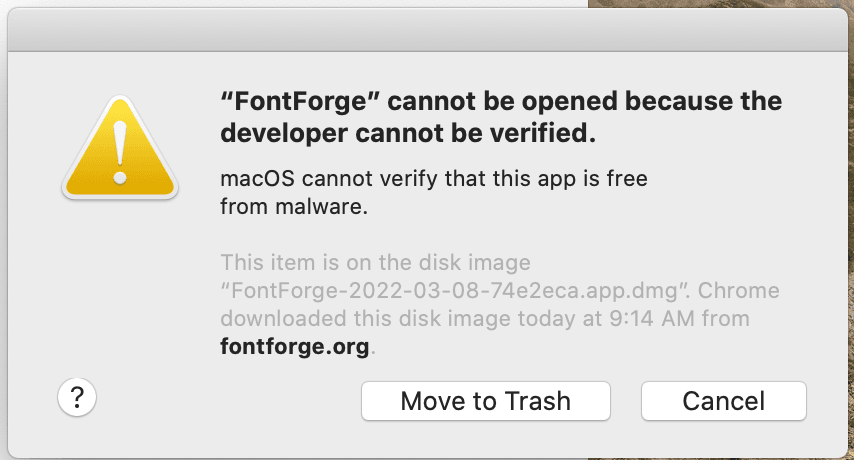The height and width of the screenshot is (460, 854).
Task: Click the FontForge-2022-03-08-74e2eca.app.dmg file name
Action: (454, 291)
